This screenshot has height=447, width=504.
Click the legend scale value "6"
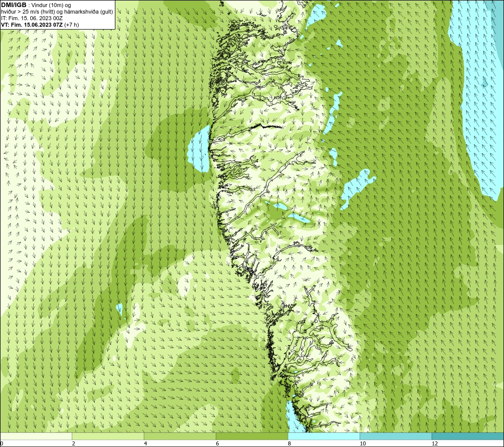click(x=218, y=443)
